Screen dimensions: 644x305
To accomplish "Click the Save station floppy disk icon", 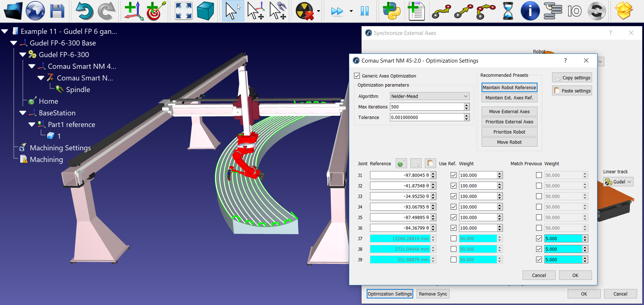I will [x=57, y=11].
